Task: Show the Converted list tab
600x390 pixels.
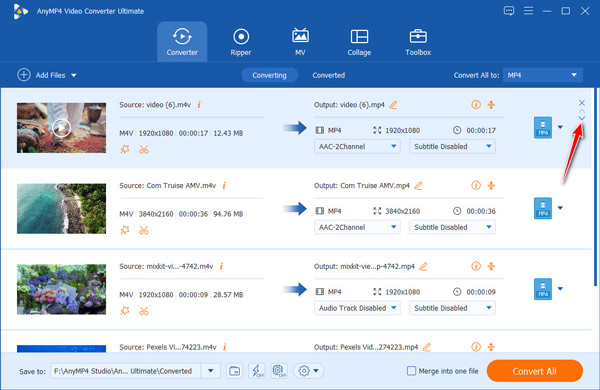Action: coord(329,75)
